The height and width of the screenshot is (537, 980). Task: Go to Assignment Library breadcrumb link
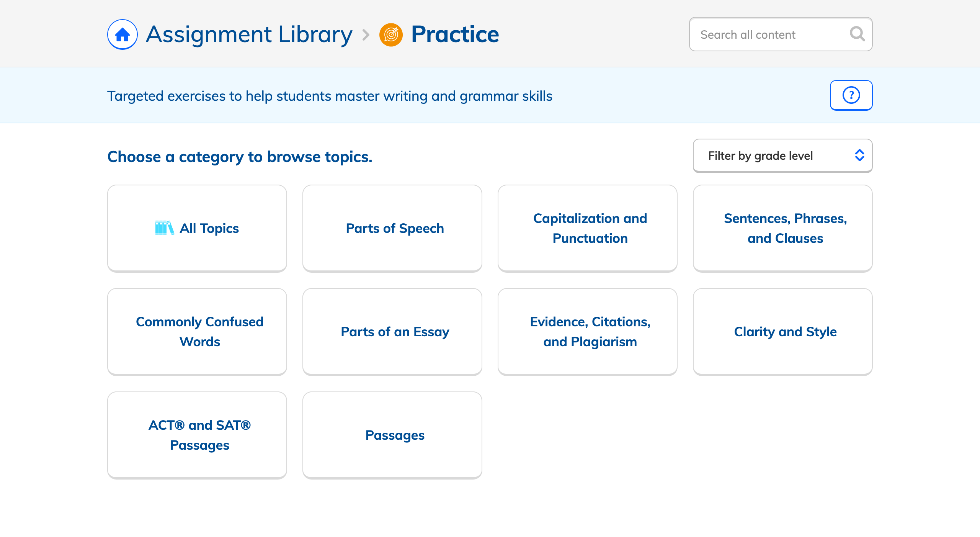pos(249,34)
